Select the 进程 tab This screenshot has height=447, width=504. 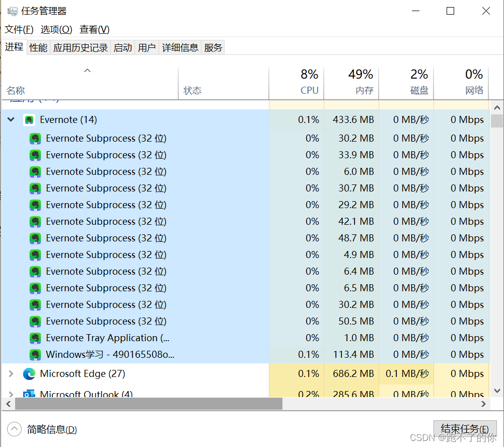click(14, 47)
